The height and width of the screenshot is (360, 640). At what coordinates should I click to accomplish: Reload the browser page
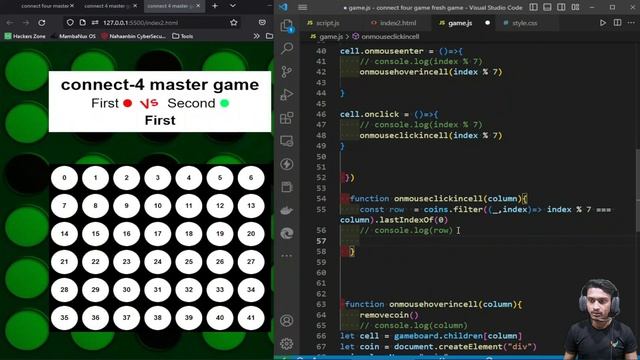click(x=42, y=22)
